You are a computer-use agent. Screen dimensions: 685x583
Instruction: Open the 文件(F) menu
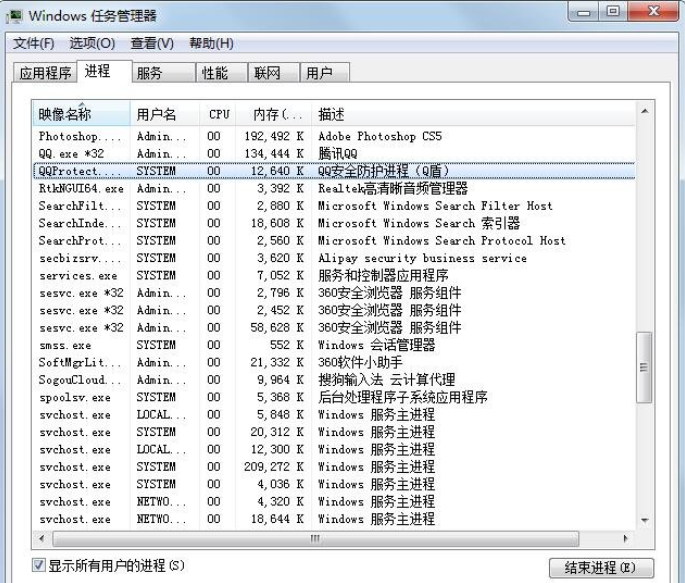point(34,43)
